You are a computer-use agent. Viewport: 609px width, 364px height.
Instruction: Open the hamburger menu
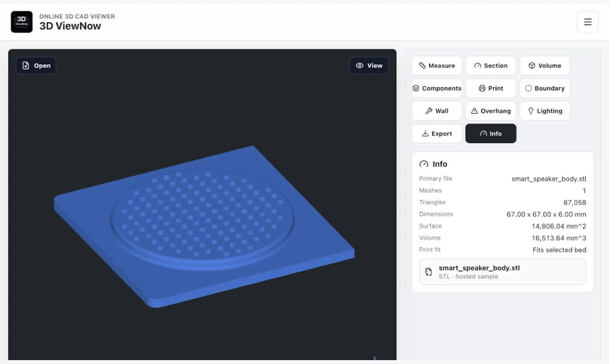tap(588, 22)
